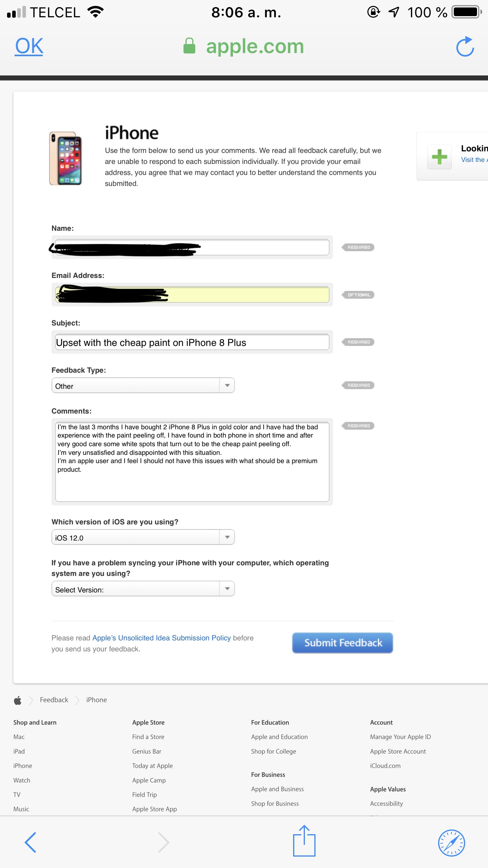Focus the Comments text area
Screen dimensions: 488x868
[192, 460]
